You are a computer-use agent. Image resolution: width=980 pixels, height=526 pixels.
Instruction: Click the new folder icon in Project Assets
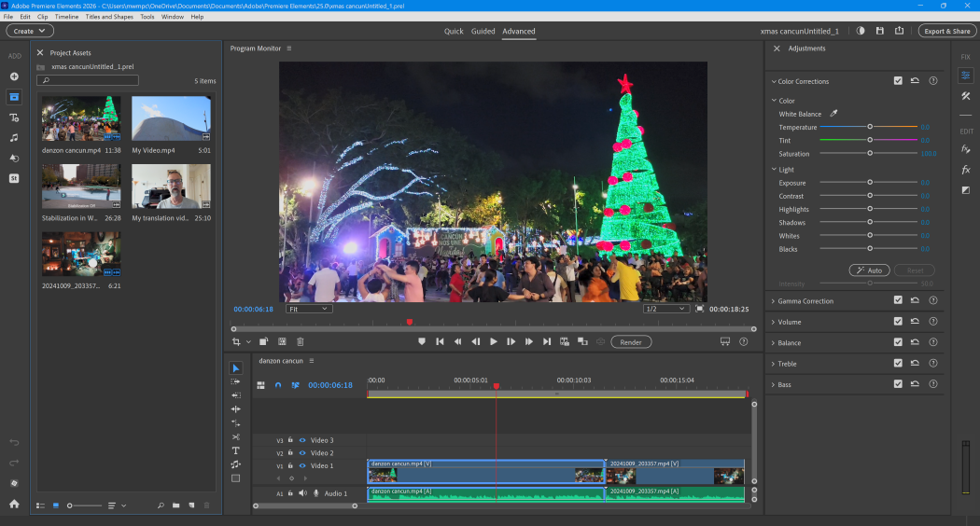click(176, 505)
